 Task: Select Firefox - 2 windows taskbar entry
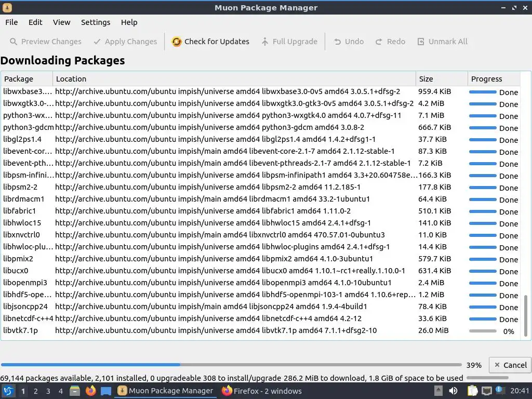[262, 391]
